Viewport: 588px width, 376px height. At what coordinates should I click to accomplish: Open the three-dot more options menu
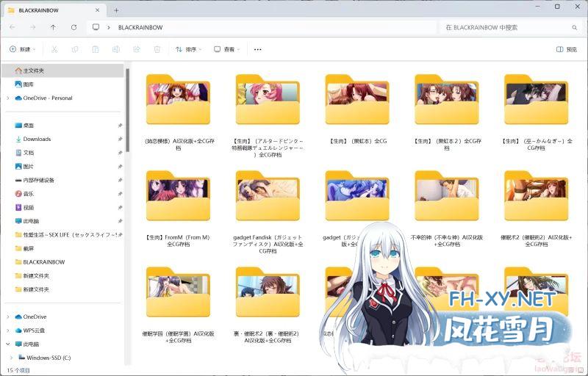click(258, 49)
